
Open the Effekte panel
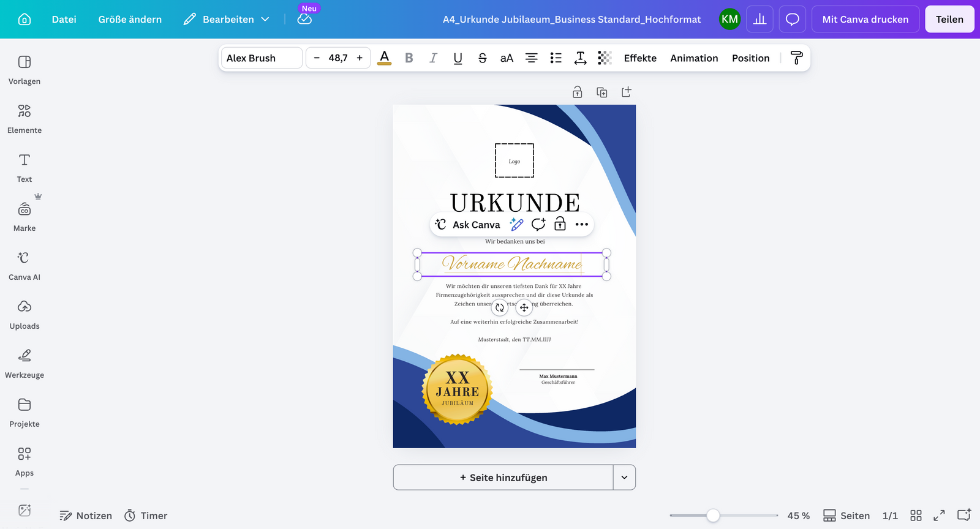pyautogui.click(x=640, y=58)
